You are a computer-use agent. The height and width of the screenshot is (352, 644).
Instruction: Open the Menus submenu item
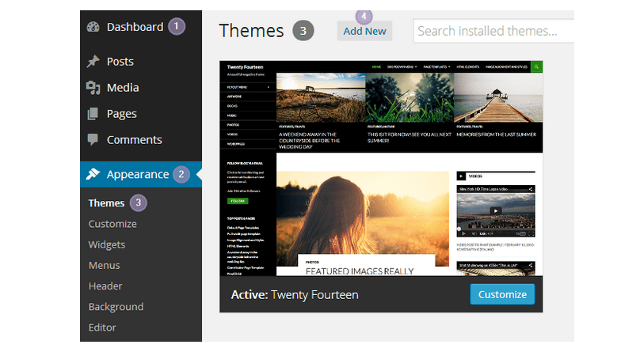(x=105, y=266)
